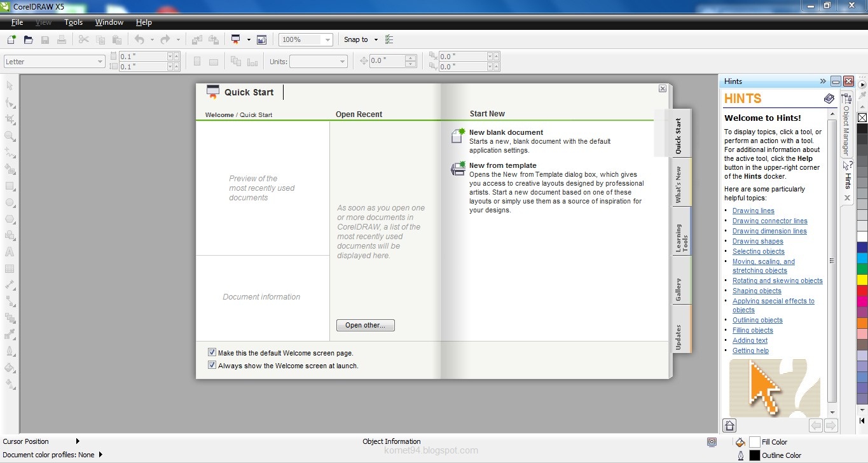Collapse the Hints docker with double chevron
The width and height of the screenshot is (868, 463).
823,81
